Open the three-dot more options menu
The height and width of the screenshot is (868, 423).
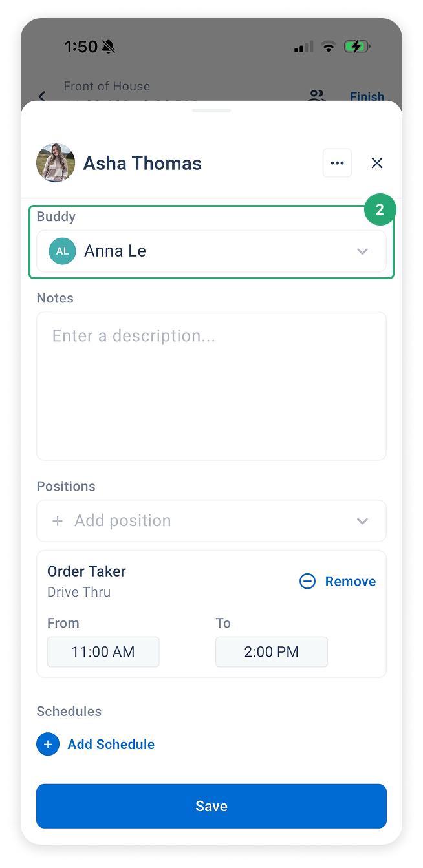coord(337,163)
